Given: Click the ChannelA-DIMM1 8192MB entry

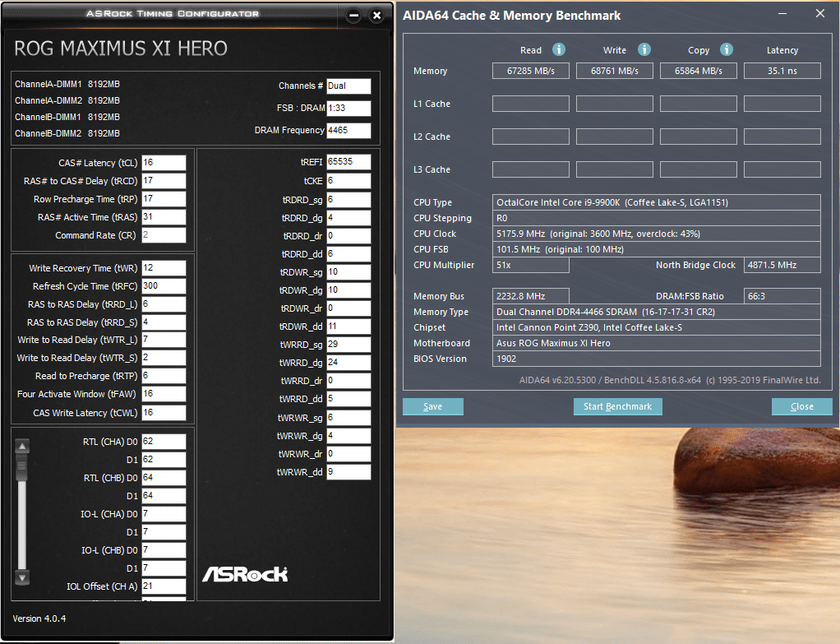Looking at the screenshot, I should tap(67, 84).
